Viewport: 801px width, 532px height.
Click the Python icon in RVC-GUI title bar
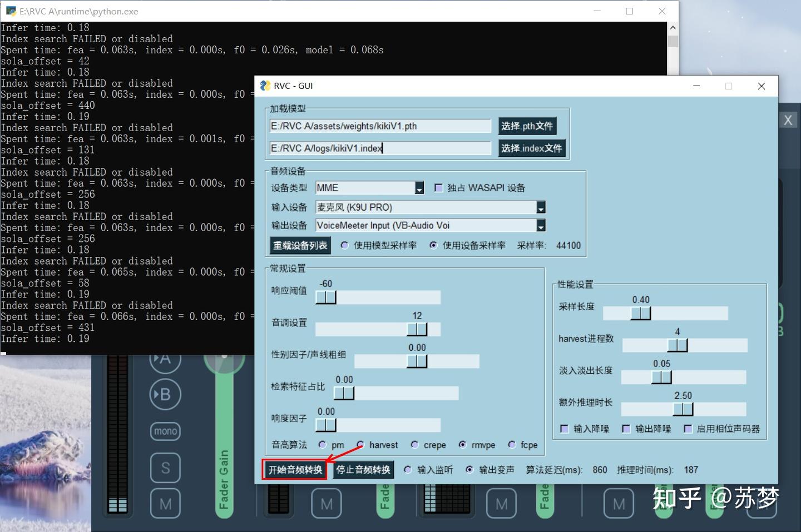(x=265, y=86)
